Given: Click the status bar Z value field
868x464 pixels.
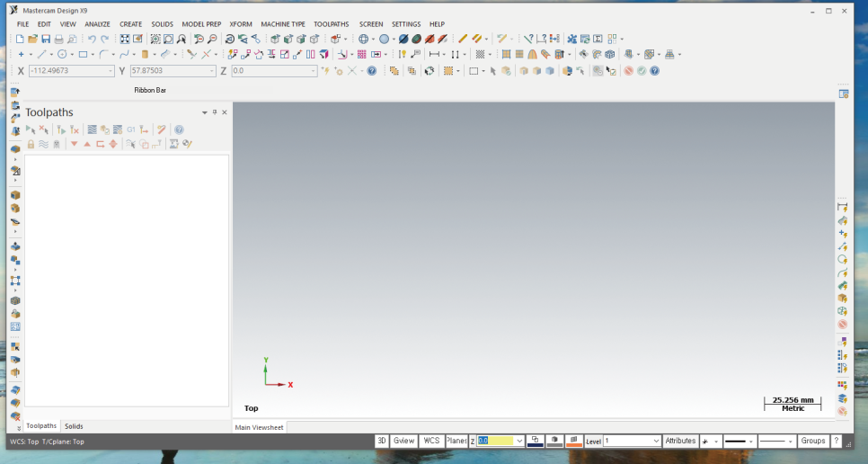Looking at the screenshot, I should pyautogui.click(x=495, y=442).
